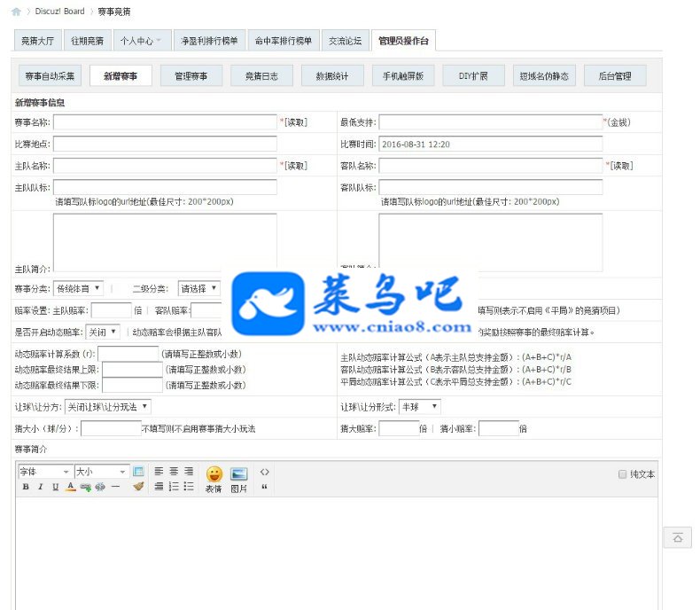Insert a code block with the angle-brackets icon
Image resolution: width=700 pixels, height=610 pixels.
[x=264, y=472]
